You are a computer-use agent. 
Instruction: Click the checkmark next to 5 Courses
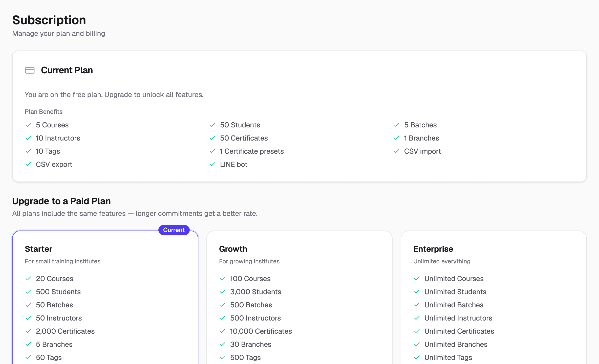click(x=28, y=125)
